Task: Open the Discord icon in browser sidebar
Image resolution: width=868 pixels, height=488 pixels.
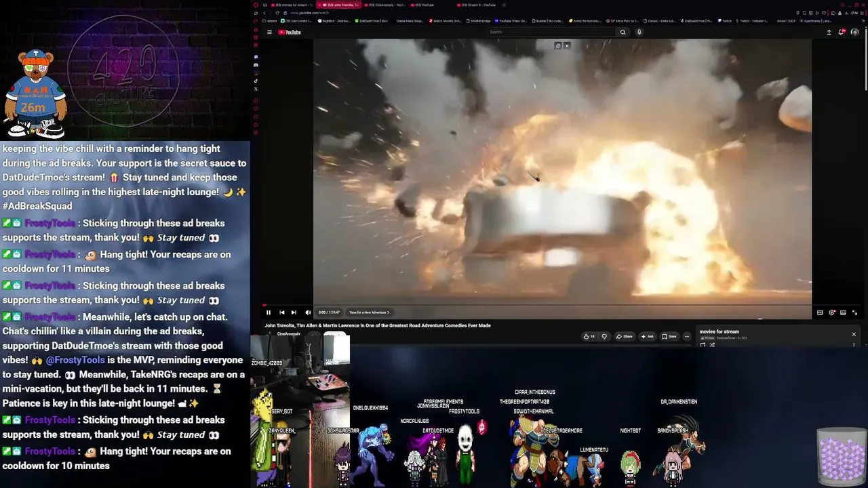Action: tap(256, 65)
